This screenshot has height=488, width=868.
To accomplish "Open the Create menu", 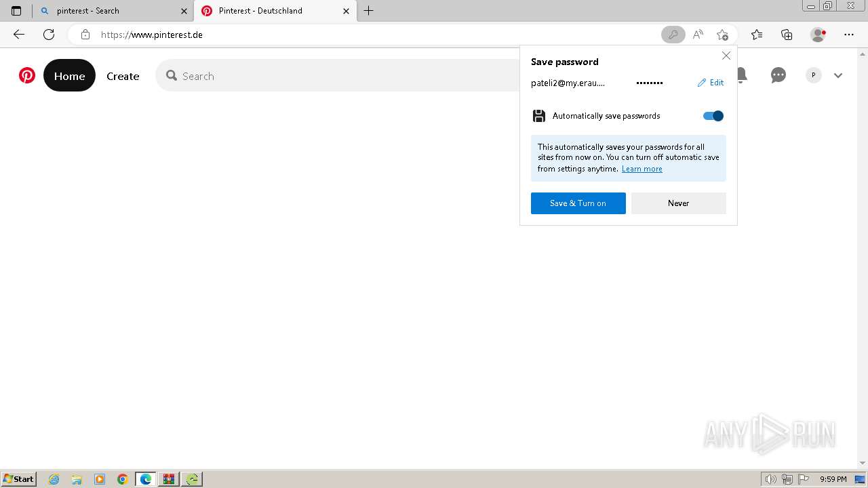I will [x=123, y=76].
